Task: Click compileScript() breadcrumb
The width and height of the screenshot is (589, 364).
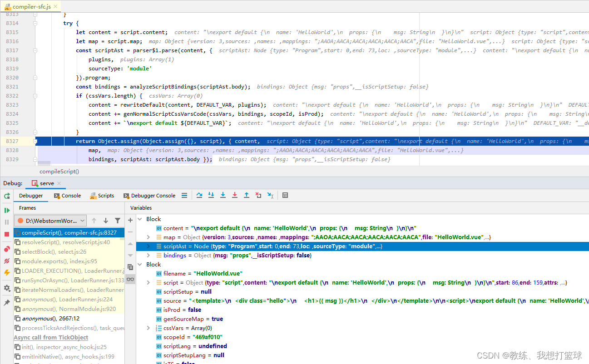Action: pyautogui.click(x=59, y=172)
